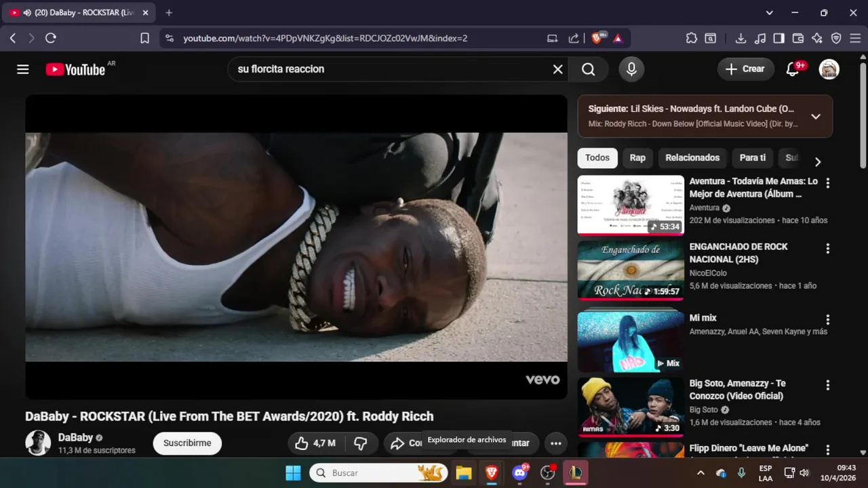Open Brave Rewards triangle icon
The width and height of the screenshot is (868, 488).
(x=618, y=39)
